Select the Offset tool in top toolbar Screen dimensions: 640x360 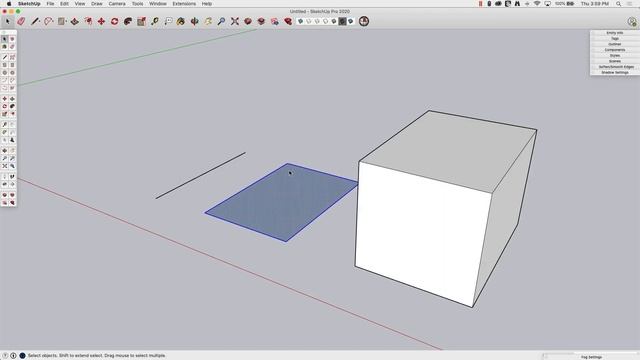(88, 21)
